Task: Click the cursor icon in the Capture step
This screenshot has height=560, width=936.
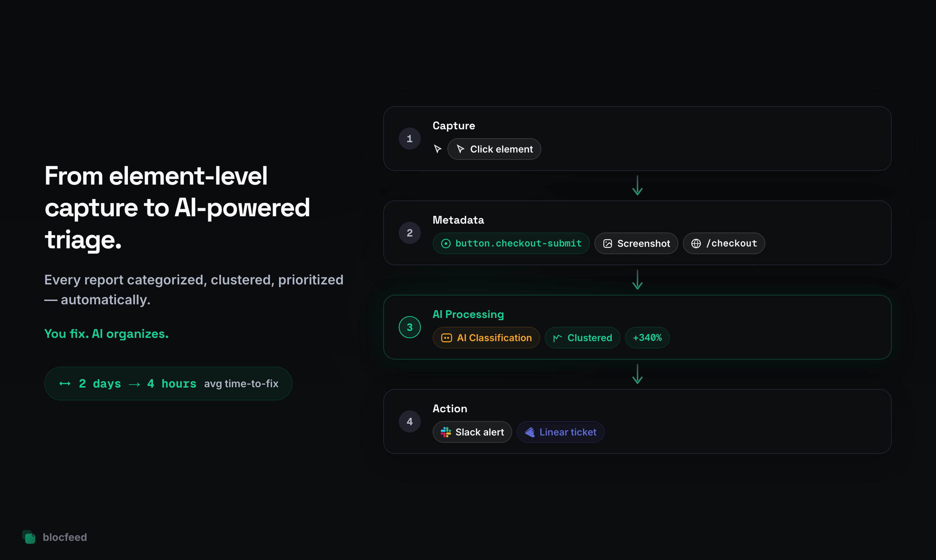Action: pos(438,149)
